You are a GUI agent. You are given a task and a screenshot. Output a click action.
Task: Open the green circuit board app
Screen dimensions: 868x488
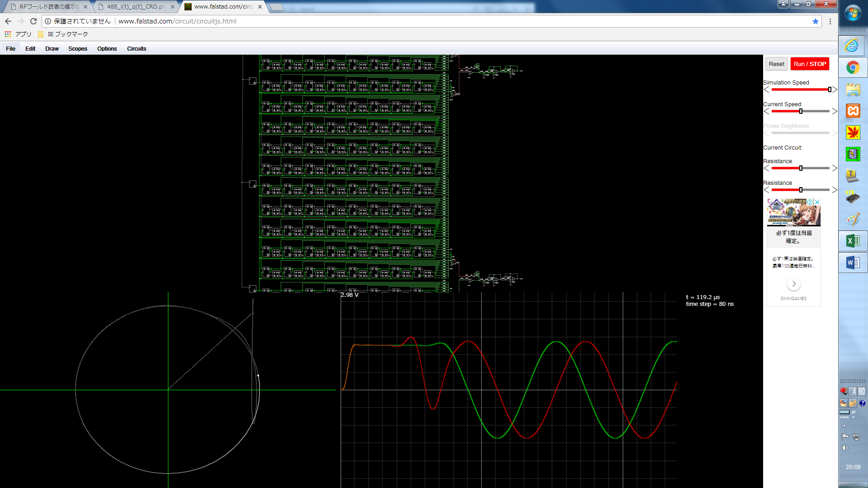(853, 154)
